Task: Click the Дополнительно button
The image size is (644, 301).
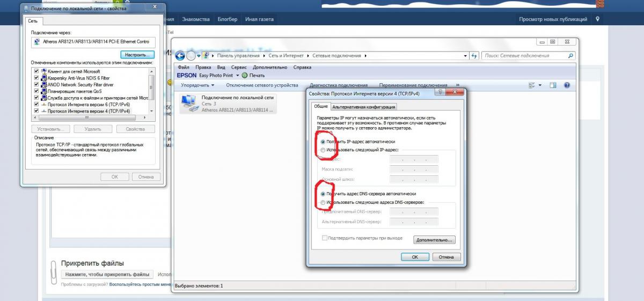Action: coord(435,240)
